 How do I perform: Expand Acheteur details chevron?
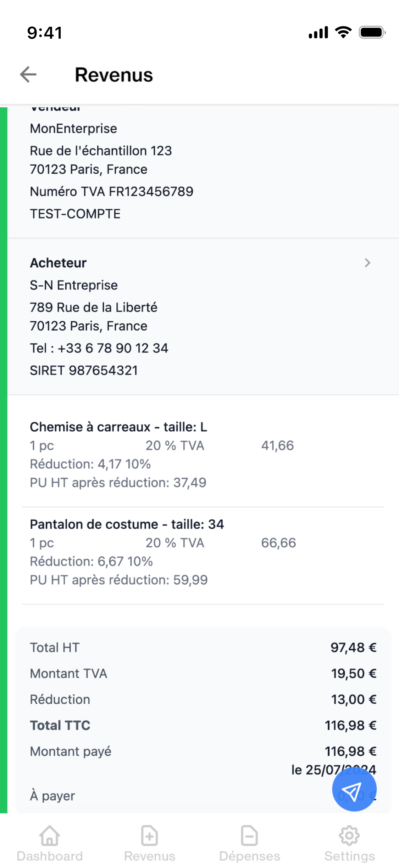coord(367,263)
